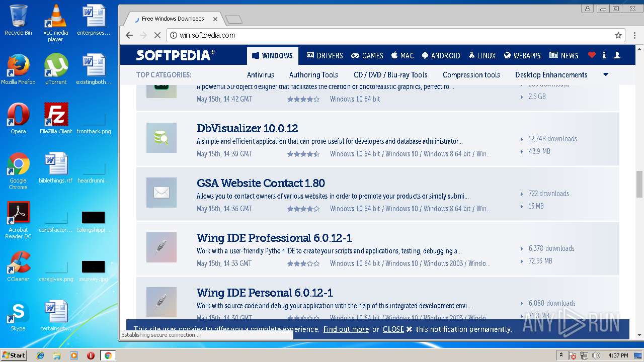Click the Wing IDE Professional star rating

click(x=303, y=263)
